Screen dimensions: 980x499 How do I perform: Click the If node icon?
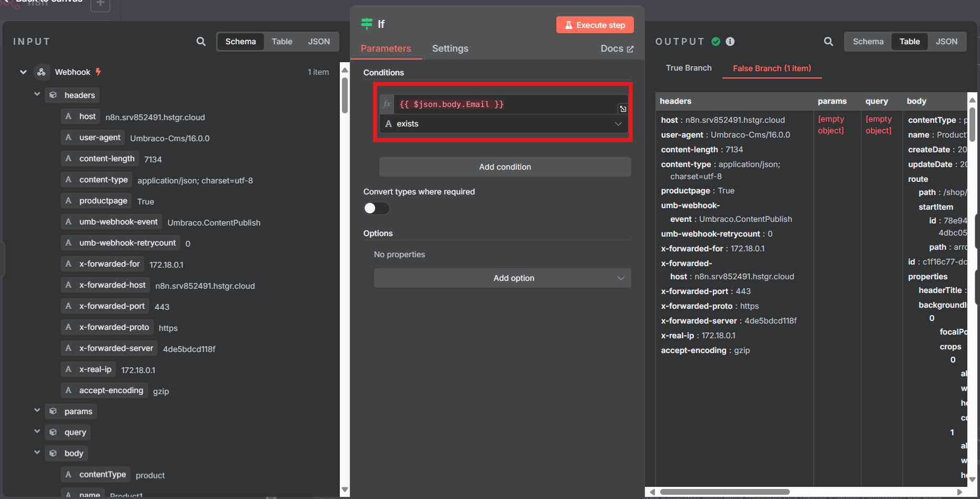(367, 24)
